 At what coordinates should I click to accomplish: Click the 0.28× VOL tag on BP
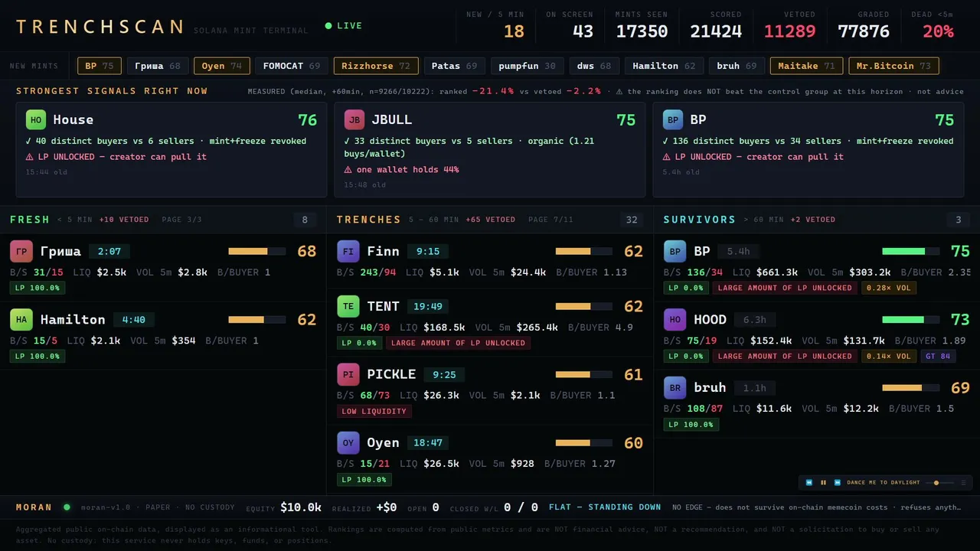889,288
